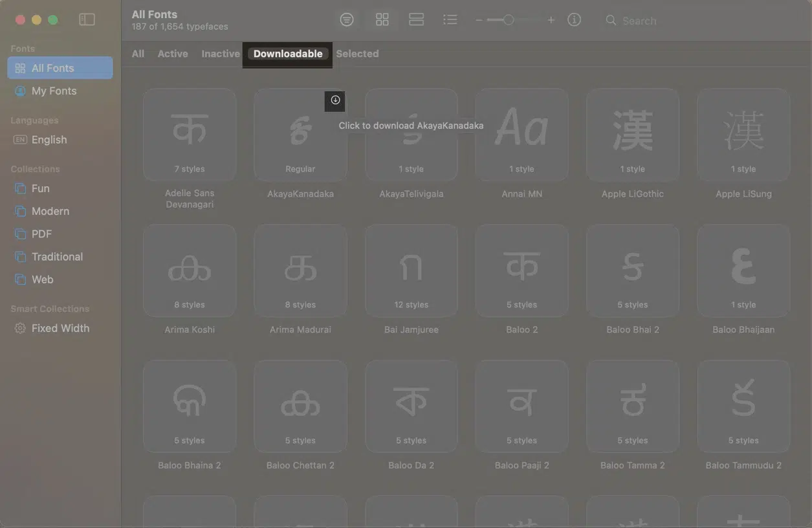The image size is (812, 528).
Task: Click the minus icon to shrink previews
Action: click(x=479, y=20)
